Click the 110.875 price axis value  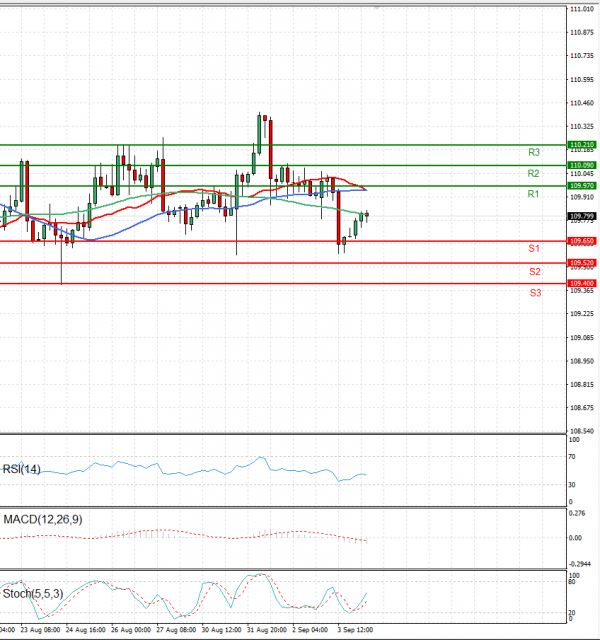(582, 32)
